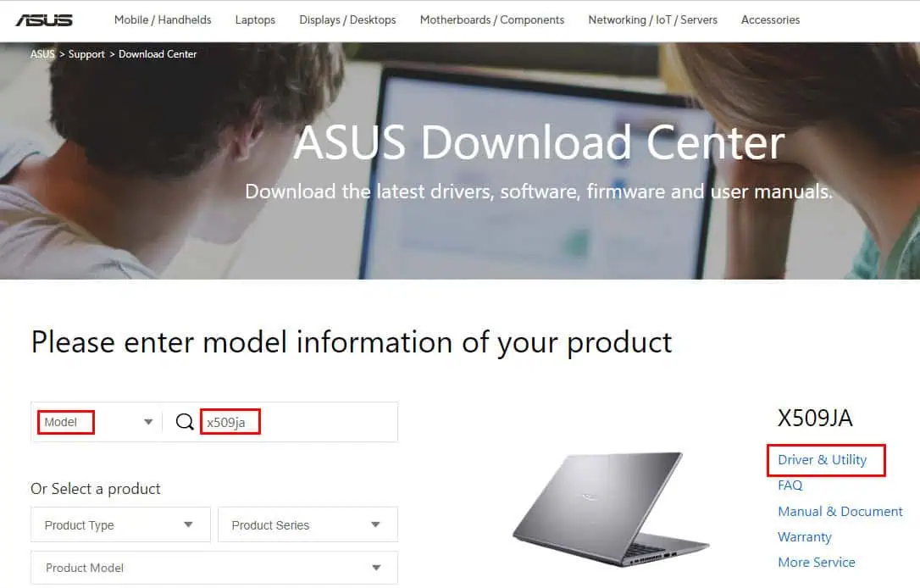Go to Support breadcrumb link
920x588 pixels.
point(86,54)
